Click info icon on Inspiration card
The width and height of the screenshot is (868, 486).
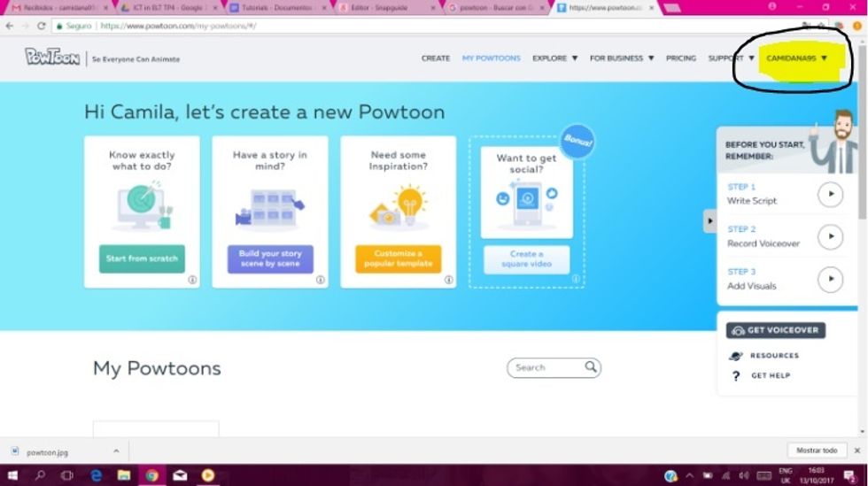(448, 280)
